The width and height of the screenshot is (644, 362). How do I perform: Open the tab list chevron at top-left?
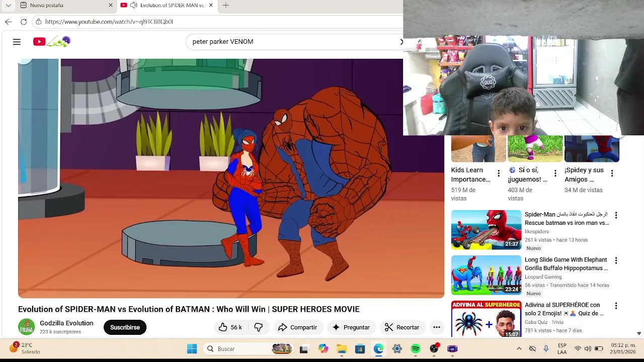tap(8, 5)
